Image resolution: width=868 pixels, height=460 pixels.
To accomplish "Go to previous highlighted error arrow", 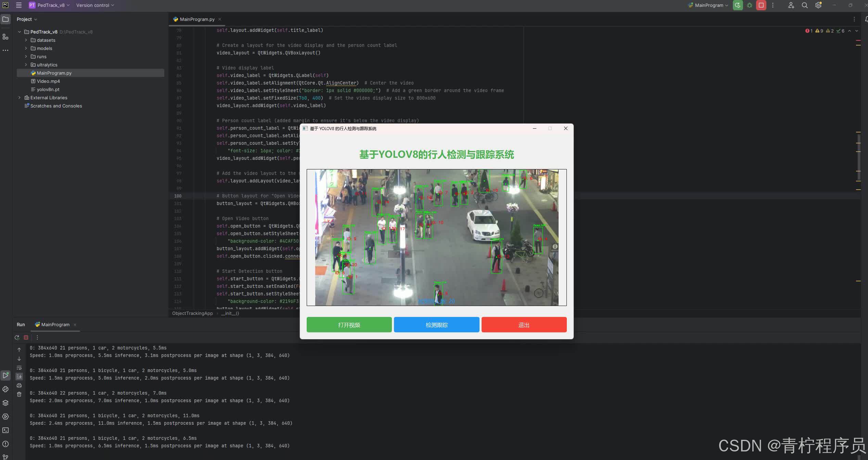I will (850, 31).
